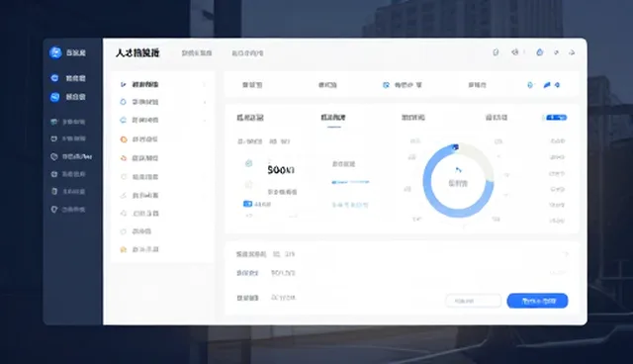Switch to the first header tab beside the page title
633x364 pixels.
197,52
